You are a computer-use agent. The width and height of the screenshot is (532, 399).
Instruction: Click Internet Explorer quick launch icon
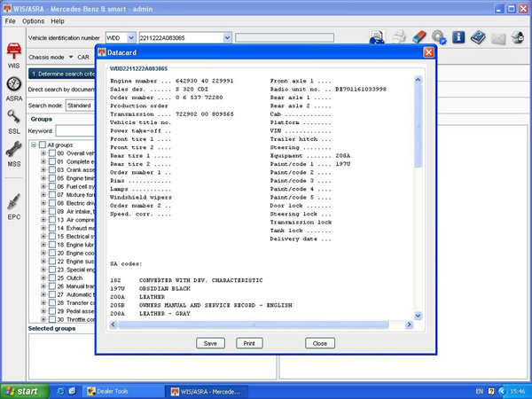tap(60, 391)
